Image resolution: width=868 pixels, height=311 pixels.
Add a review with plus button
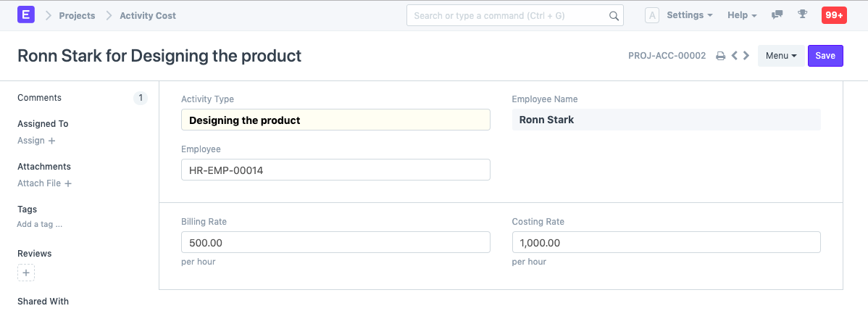(26, 273)
